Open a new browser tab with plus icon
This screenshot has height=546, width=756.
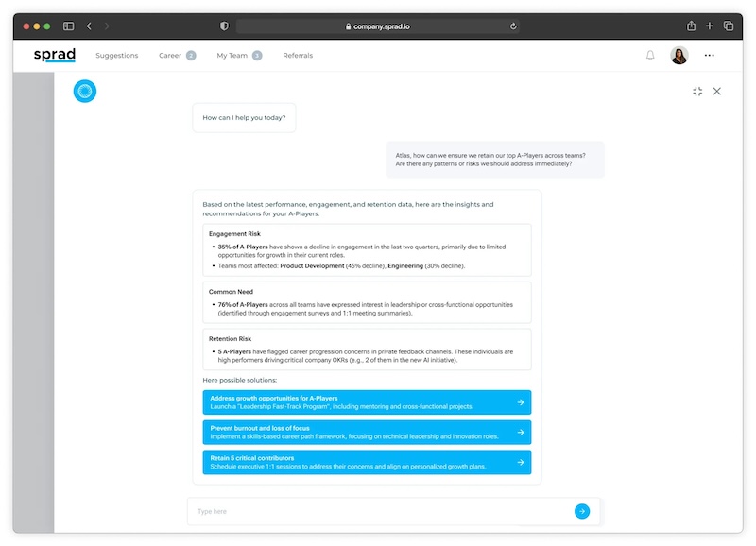point(710,26)
